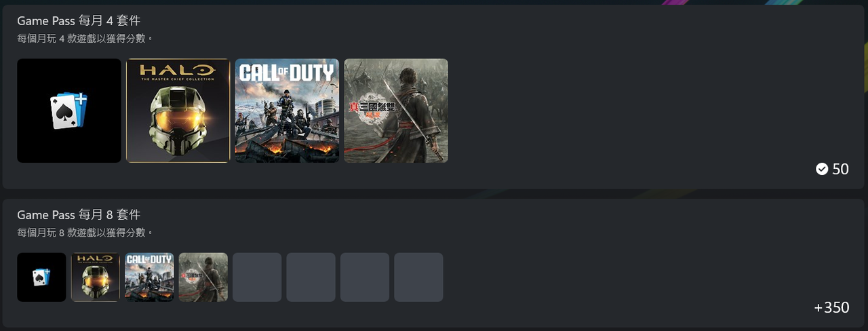Screen dimensions: 868x331
Task: Click the small Halo icon in 8 套件
Action: [96, 277]
